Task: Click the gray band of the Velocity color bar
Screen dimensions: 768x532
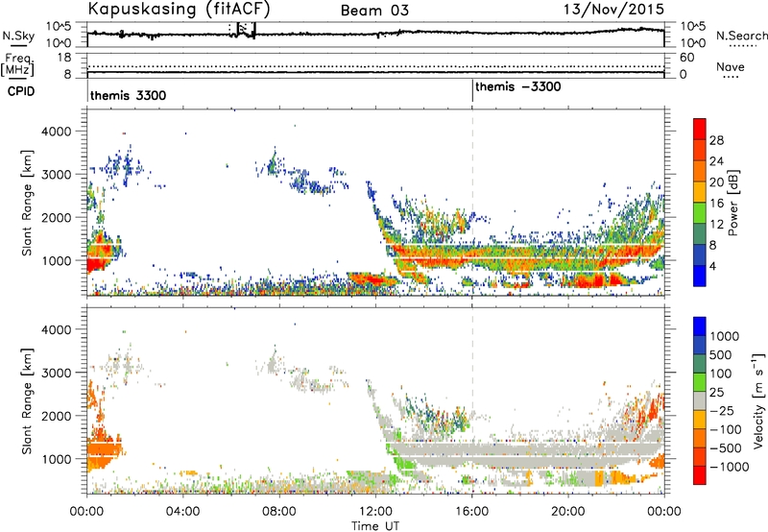Action: click(x=700, y=401)
